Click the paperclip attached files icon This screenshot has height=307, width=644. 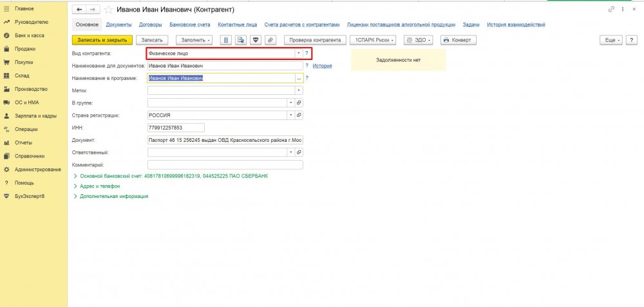(x=270, y=40)
